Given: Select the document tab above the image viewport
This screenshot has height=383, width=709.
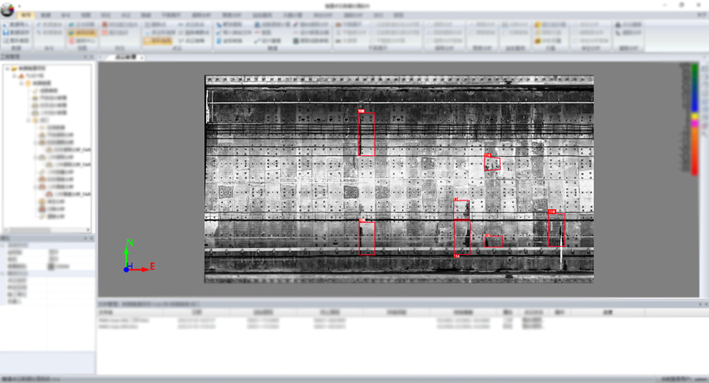Looking at the screenshot, I should [125, 57].
